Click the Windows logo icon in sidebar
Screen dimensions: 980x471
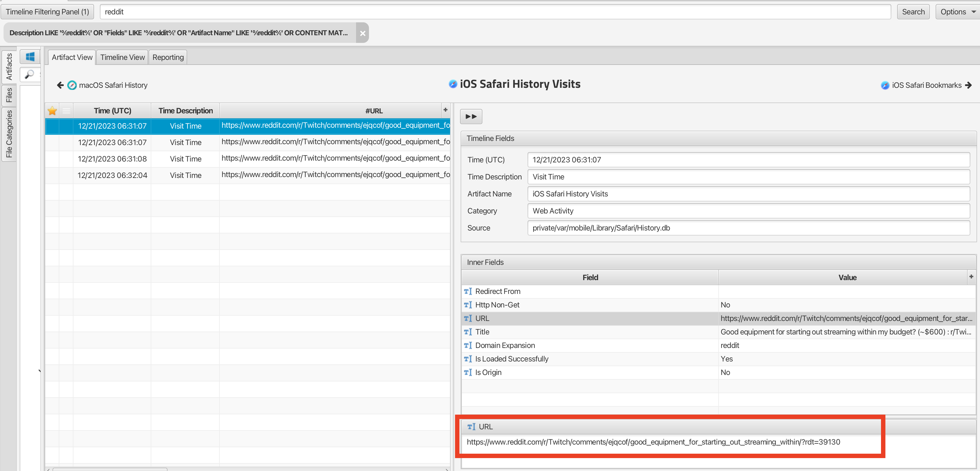30,57
